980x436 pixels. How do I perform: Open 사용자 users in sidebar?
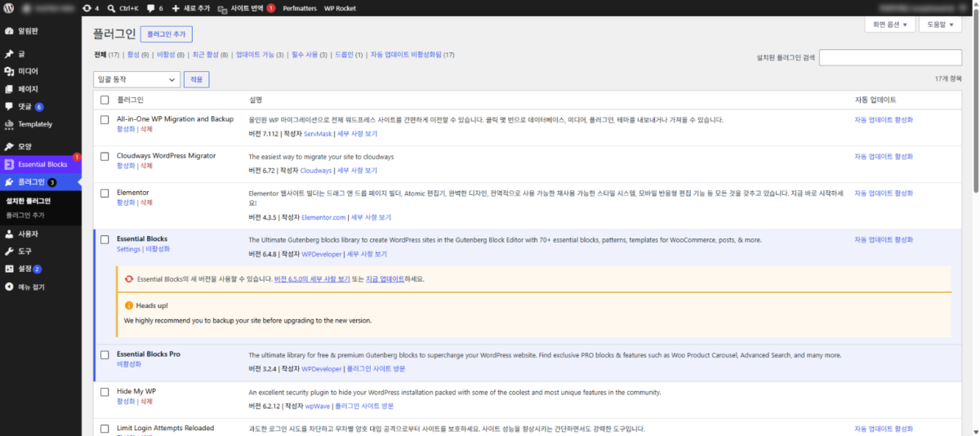click(x=41, y=234)
